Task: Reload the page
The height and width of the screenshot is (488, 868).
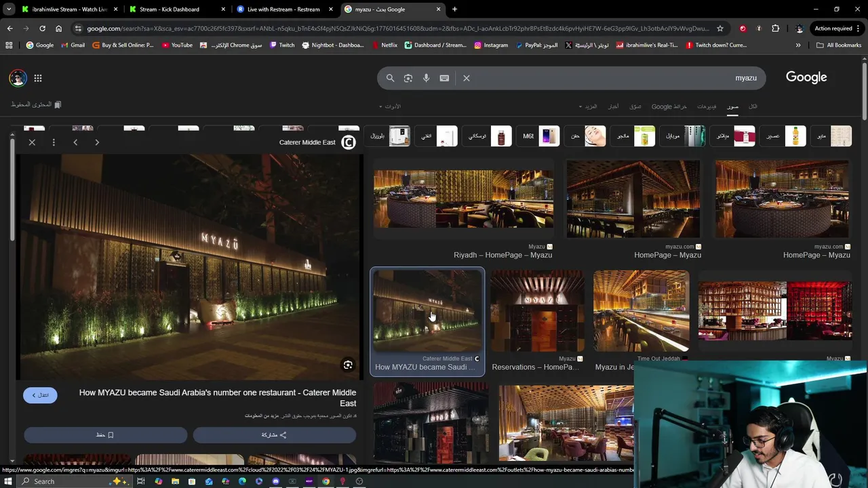Action: [42, 28]
